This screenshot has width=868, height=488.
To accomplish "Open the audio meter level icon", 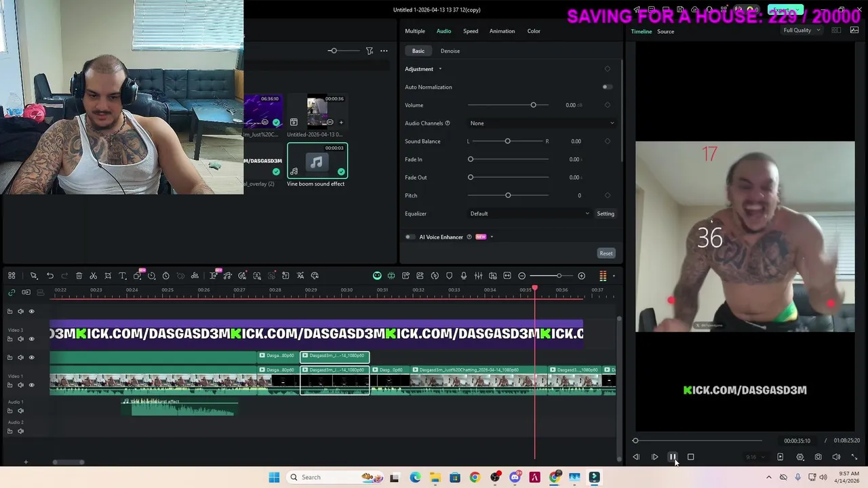I will (x=603, y=276).
